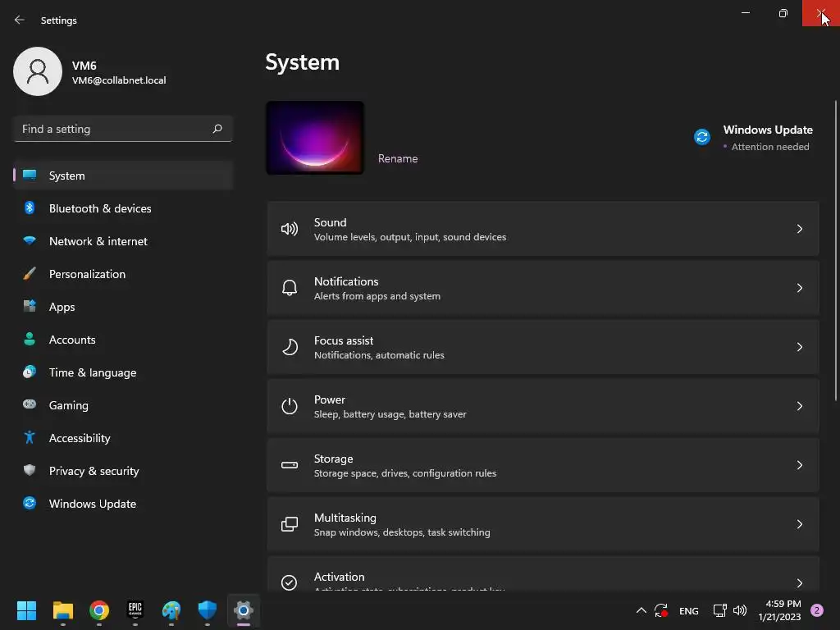The width and height of the screenshot is (840, 630).
Task: Restore down the Settings window
Action: tap(783, 13)
